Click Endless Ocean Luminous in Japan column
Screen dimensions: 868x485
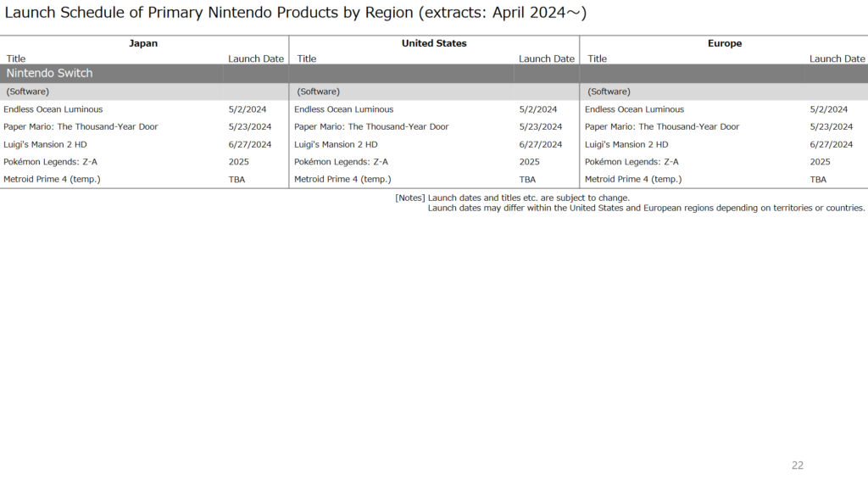[x=53, y=109]
